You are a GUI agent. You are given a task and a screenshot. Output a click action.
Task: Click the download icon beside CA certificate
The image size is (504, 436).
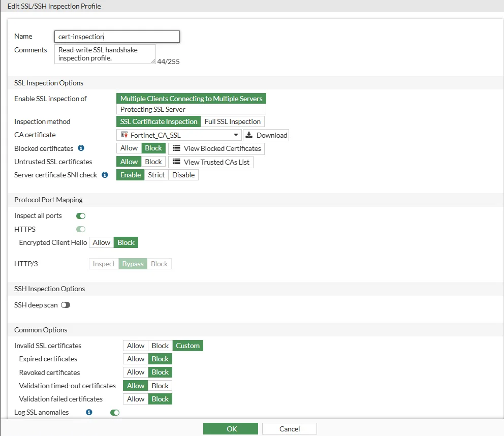tap(249, 135)
